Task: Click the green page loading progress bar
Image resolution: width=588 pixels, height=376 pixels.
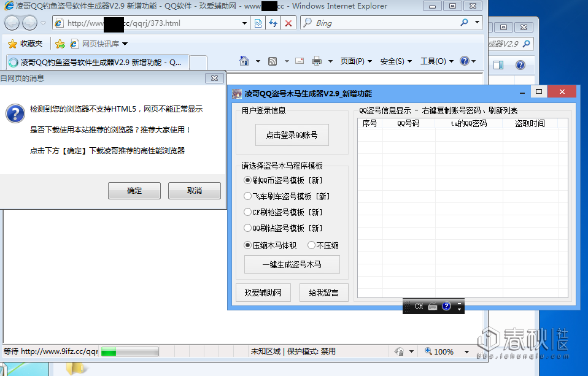Action: point(130,351)
